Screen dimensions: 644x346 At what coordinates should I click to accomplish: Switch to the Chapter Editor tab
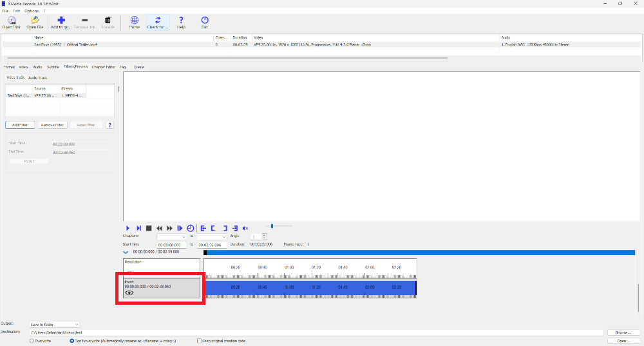click(x=103, y=67)
